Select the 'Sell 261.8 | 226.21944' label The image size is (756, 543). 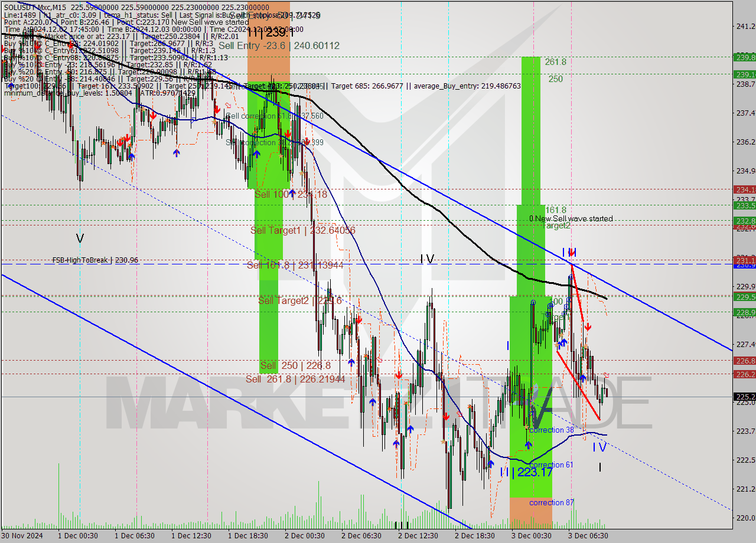click(x=295, y=379)
